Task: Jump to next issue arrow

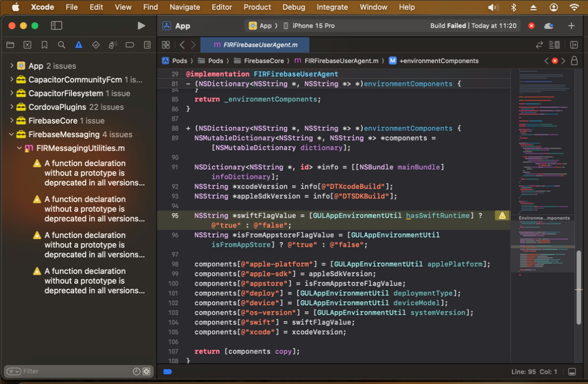Action: pos(563,60)
